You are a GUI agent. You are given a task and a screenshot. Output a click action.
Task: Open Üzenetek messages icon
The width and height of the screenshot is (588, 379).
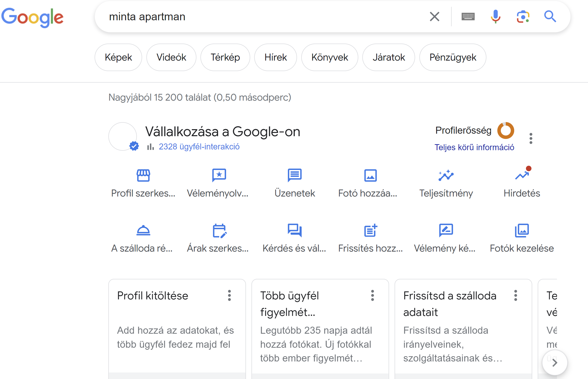pyautogui.click(x=295, y=175)
